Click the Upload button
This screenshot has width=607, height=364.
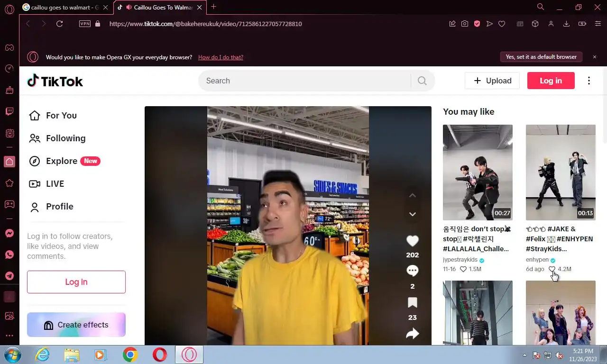(492, 81)
